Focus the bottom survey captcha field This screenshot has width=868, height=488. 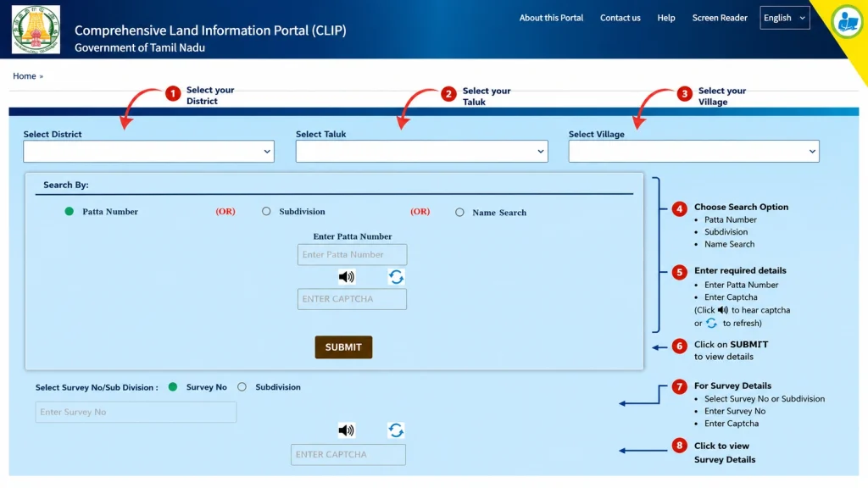coord(348,454)
